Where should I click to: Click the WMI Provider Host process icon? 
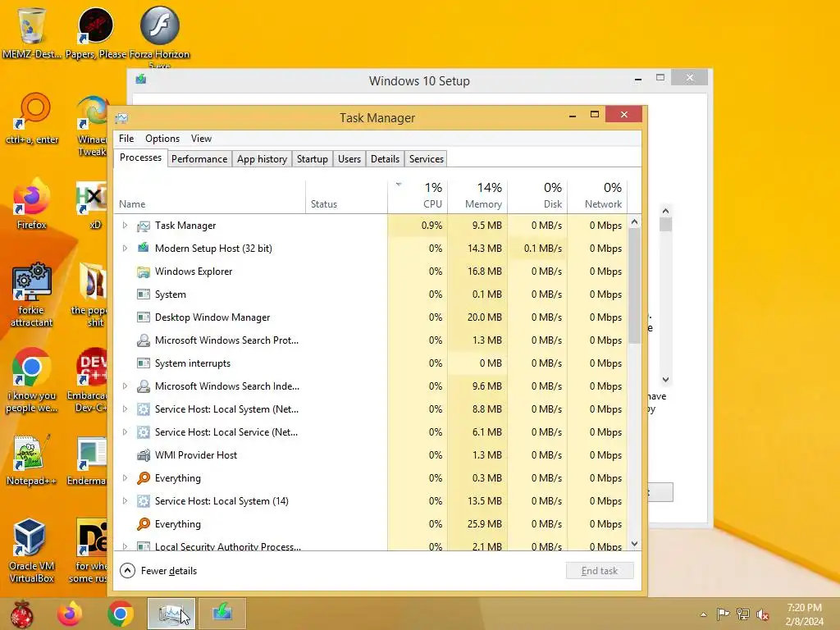click(x=143, y=455)
